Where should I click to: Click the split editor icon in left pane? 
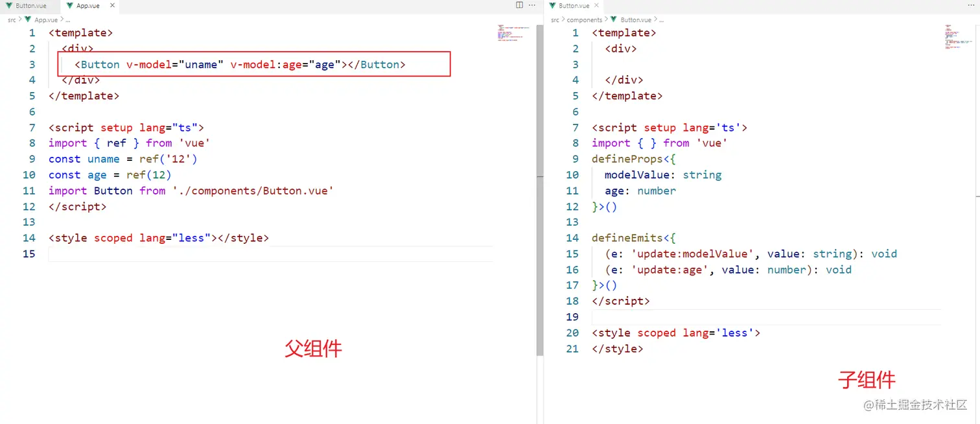(x=519, y=5)
